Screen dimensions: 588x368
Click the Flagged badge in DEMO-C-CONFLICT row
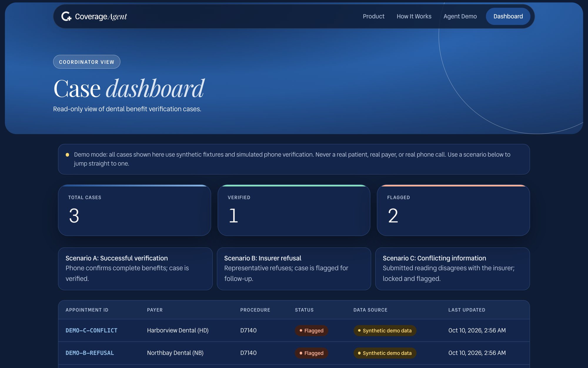[312, 330]
